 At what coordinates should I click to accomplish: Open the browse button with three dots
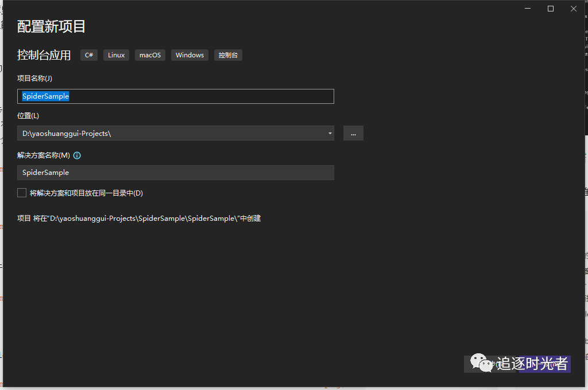(353, 133)
